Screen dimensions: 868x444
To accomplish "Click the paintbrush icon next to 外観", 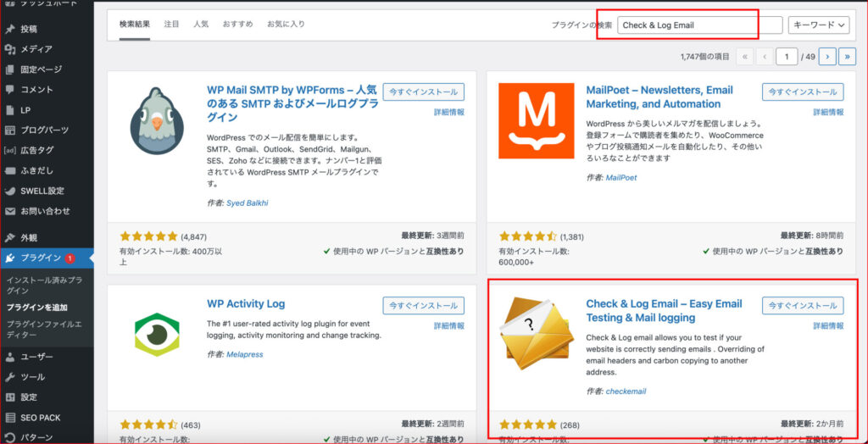I will 10,238.
